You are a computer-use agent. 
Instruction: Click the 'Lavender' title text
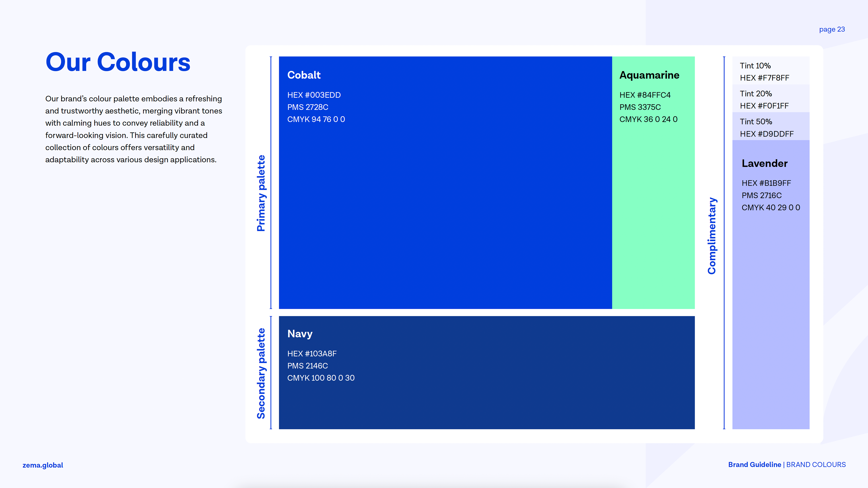tap(764, 163)
